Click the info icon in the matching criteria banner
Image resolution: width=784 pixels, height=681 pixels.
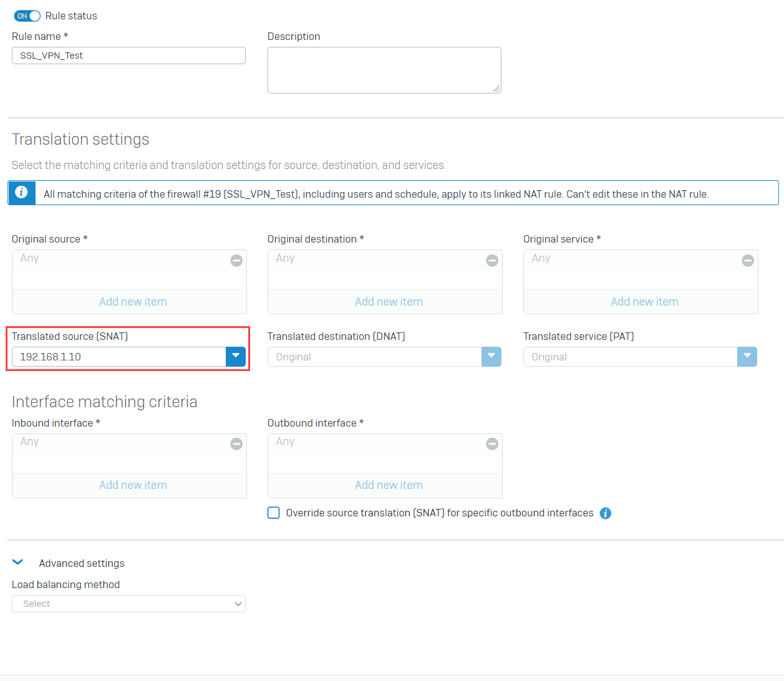[22, 193]
